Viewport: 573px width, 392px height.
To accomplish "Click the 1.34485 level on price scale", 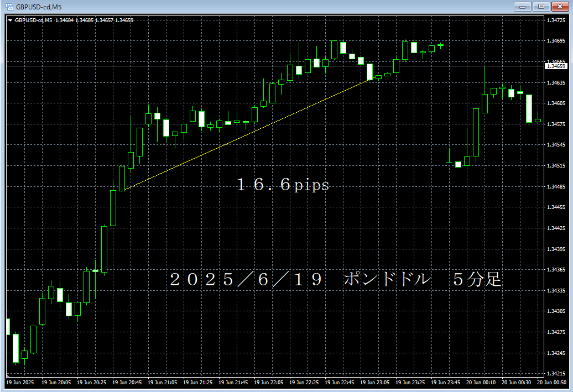I will click(x=555, y=186).
